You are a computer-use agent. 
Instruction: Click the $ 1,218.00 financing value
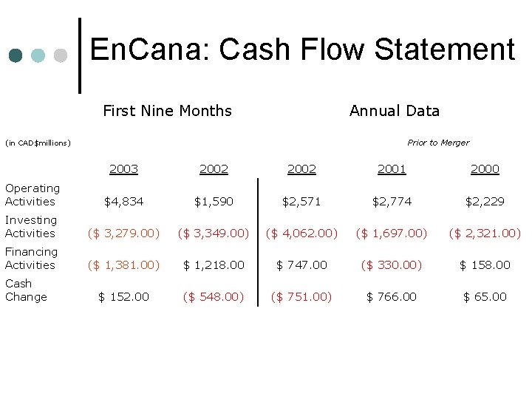tap(214, 265)
